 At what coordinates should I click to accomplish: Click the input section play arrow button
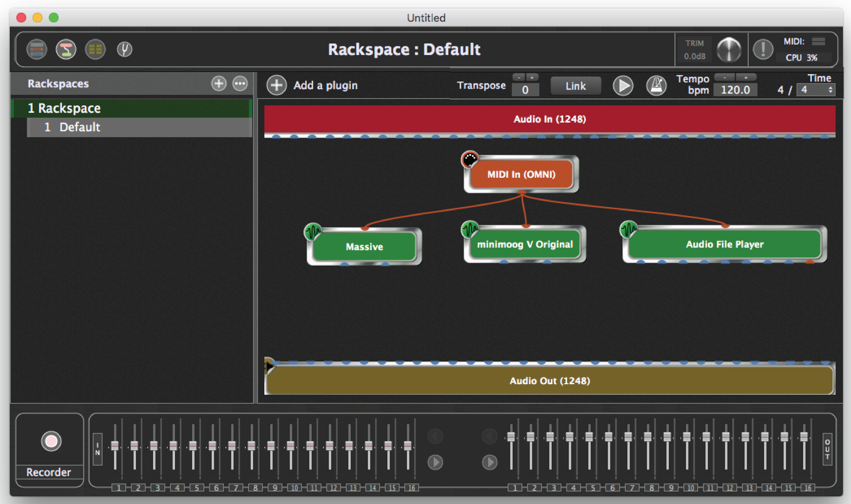click(435, 462)
